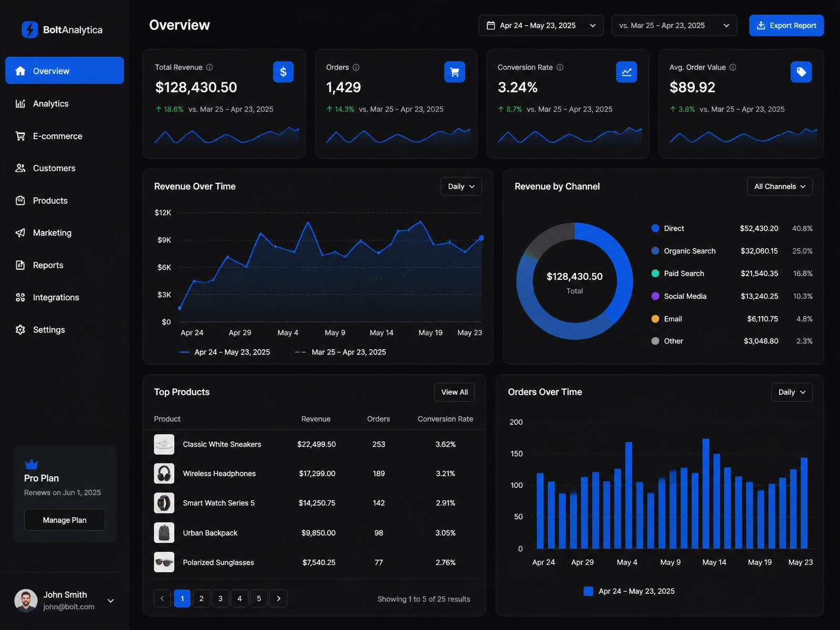Screen dimensions: 840x630
Task: Click the calendar icon in the date range picker
Action: pos(491,25)
